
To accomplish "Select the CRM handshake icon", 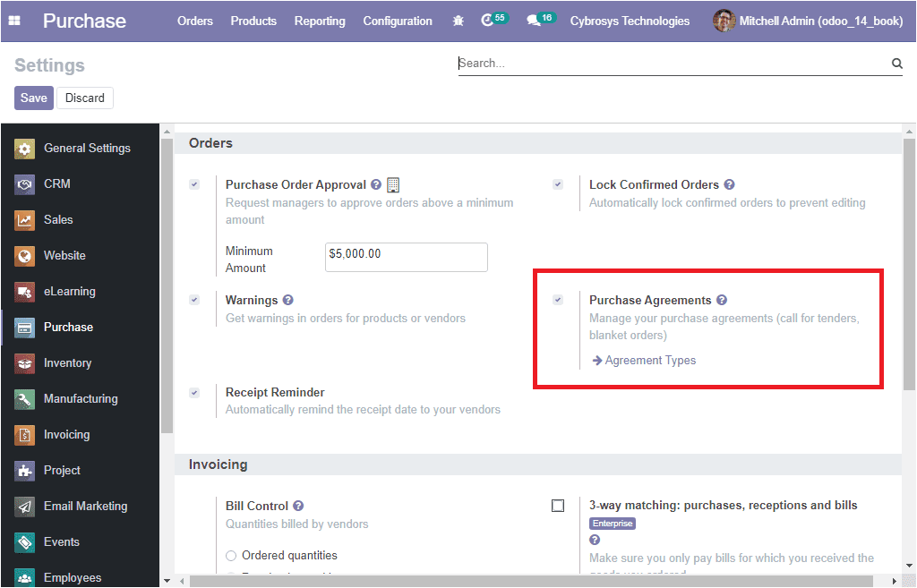I will tap(24, 184).
